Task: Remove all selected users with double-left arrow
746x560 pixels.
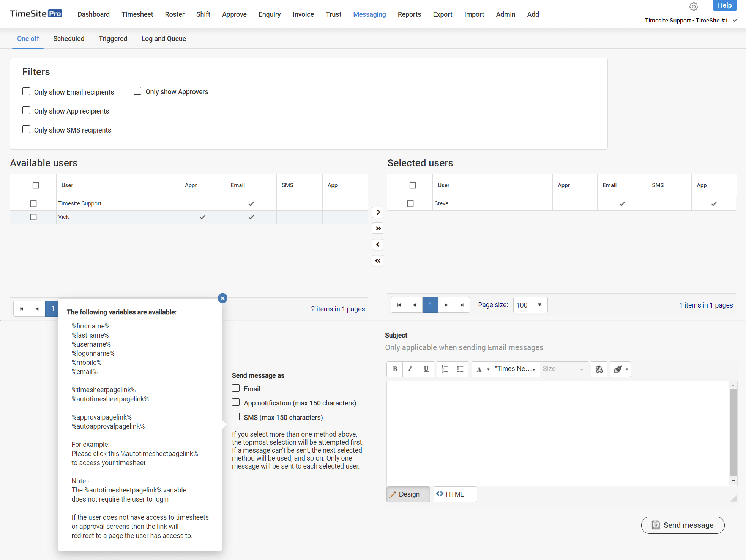Action: pos(378,261)
